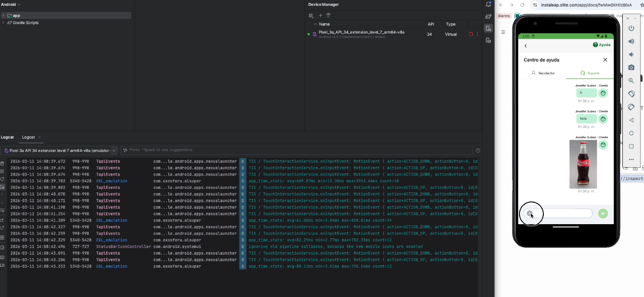Open the Logcat filter history funnel

point(125,150)
